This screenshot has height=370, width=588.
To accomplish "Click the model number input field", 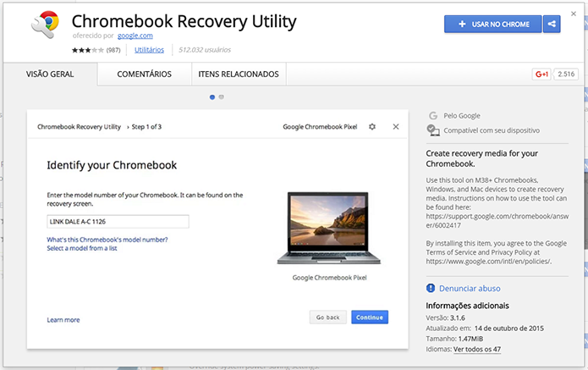I will point(118,221).
